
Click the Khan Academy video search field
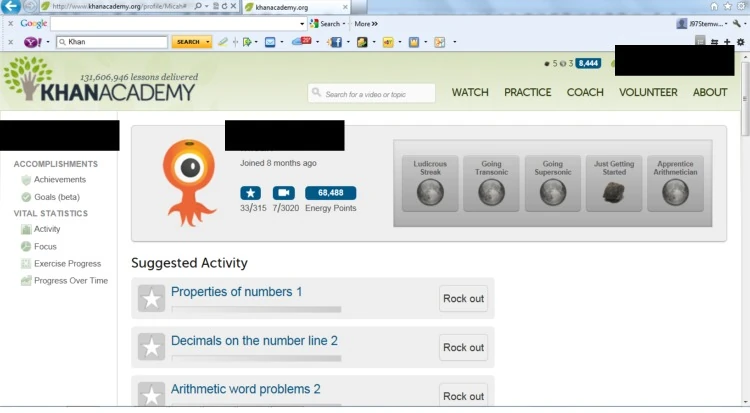[x=372, y=93]
